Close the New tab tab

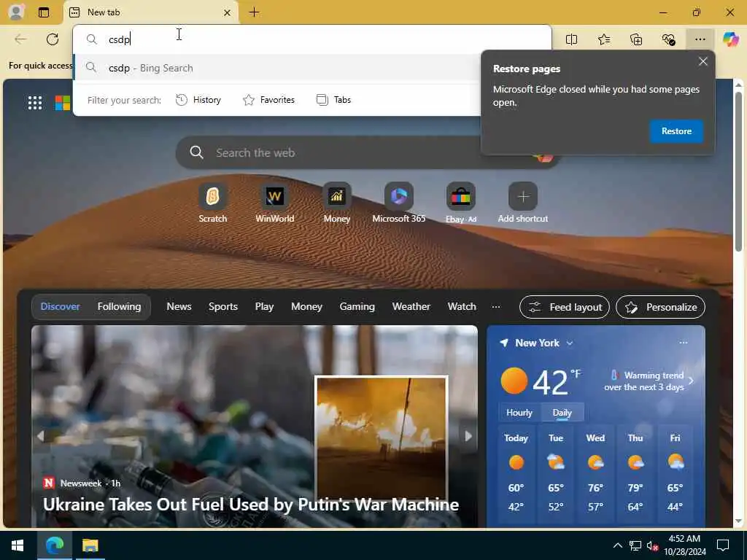pyautogui.click(x=228, y=13)
